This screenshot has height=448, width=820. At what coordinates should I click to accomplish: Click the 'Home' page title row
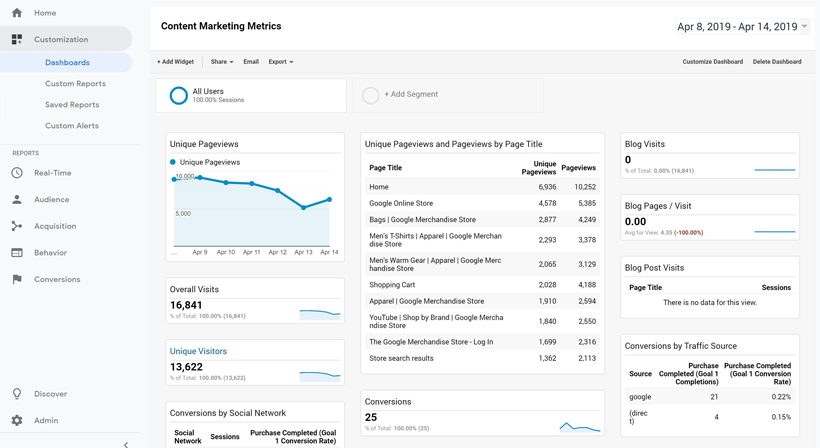coord(482,187)
